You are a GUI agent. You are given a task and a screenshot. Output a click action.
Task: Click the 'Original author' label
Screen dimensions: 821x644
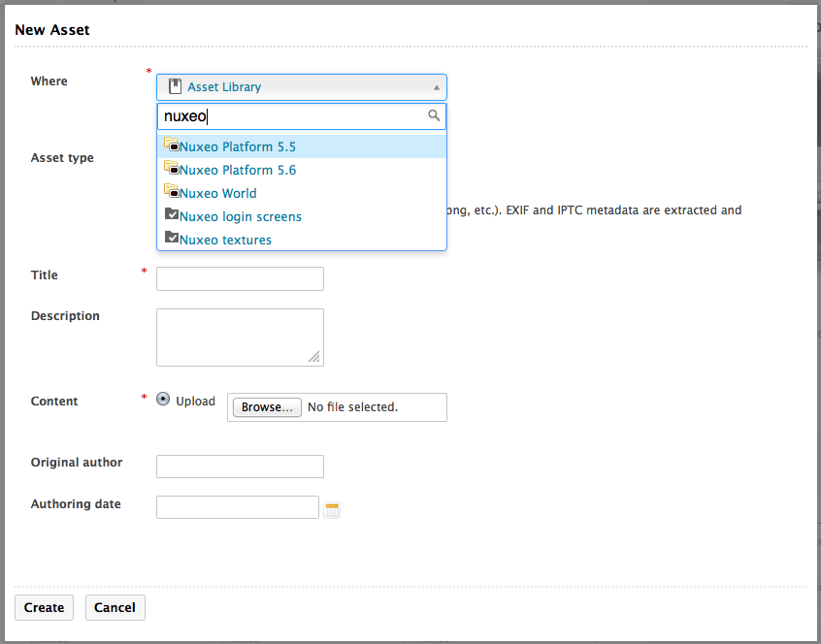pos(77,463)
